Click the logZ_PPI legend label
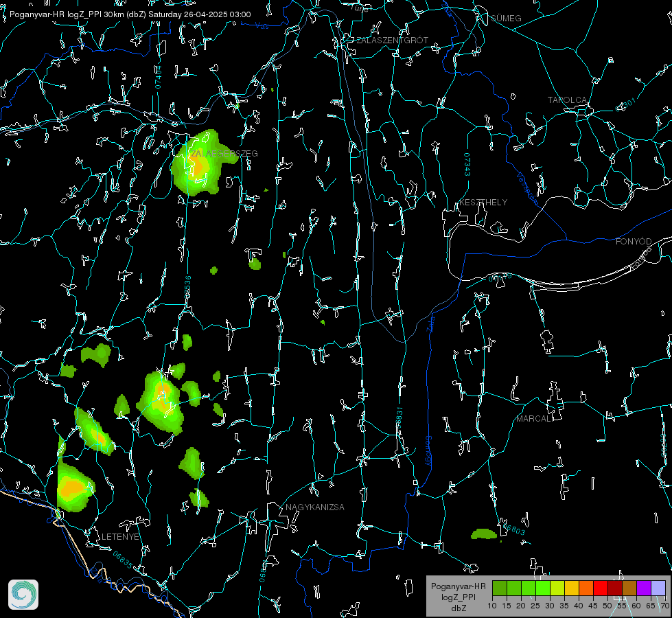Screen dimensions: 672x618 458,597
